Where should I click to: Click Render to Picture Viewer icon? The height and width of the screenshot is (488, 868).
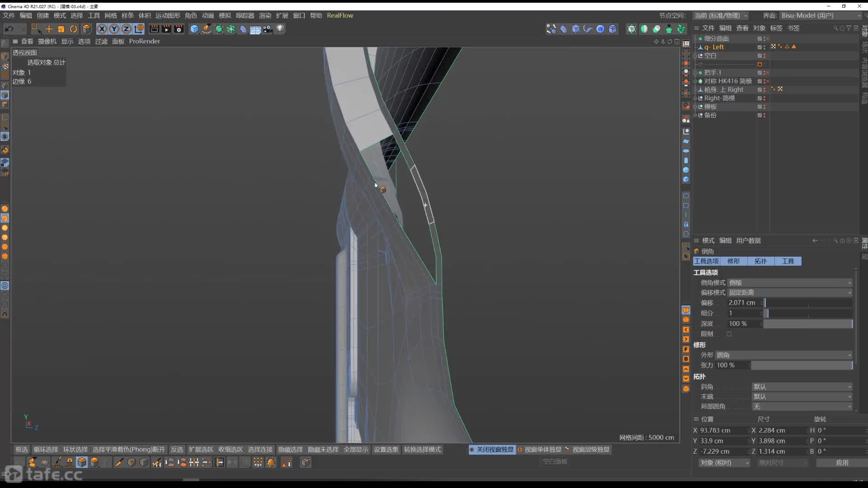166,29
